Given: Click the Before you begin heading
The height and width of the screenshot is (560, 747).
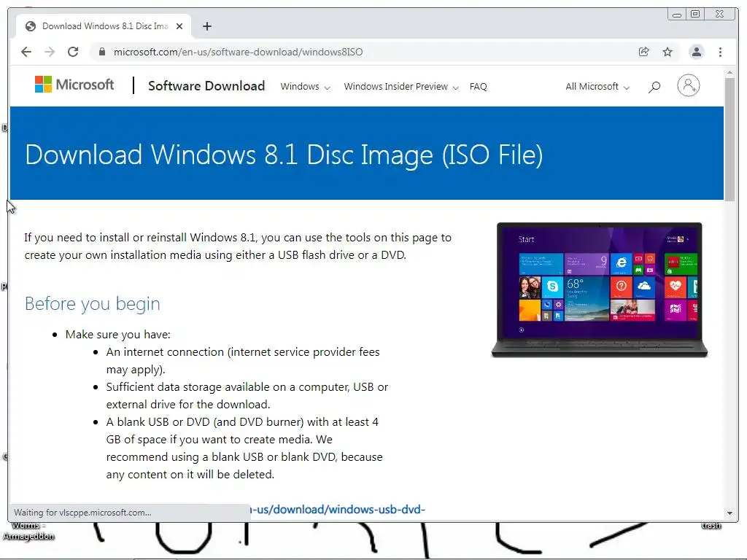Looking at the screenshot, I should coord(93,304).
